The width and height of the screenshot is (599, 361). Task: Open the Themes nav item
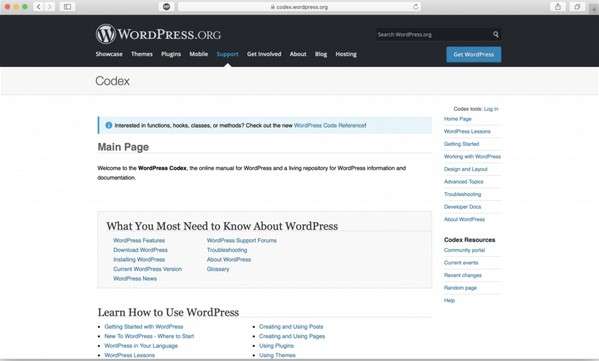[142, 54]
